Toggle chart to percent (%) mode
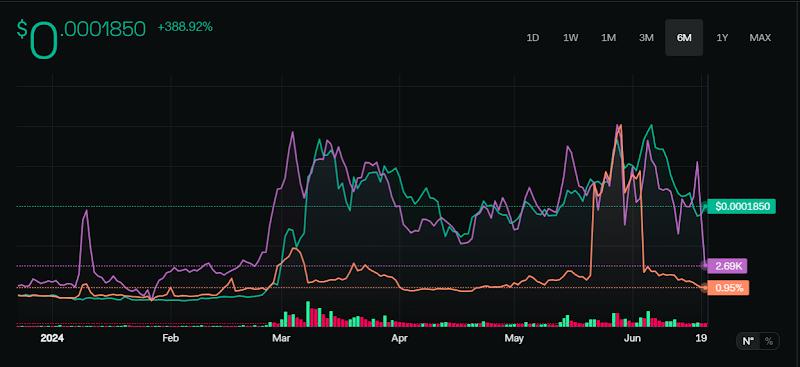Viewport: 800px width, 367px height. [x=769, y=341]
